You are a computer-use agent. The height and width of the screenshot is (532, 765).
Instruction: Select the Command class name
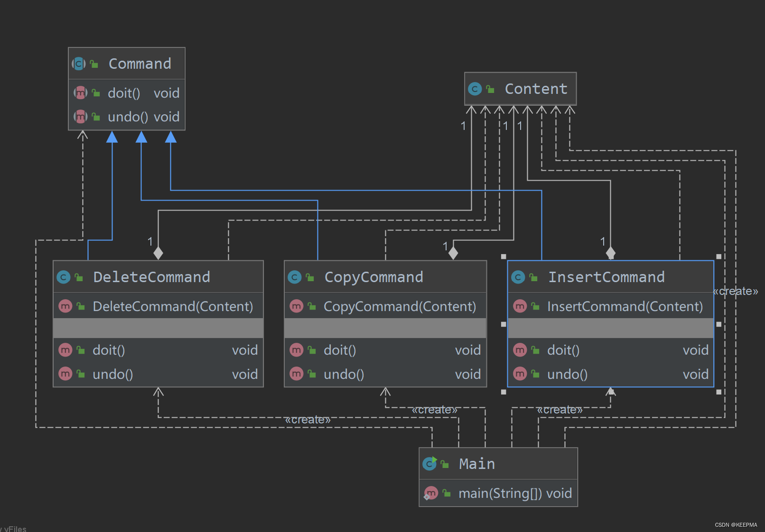pos(140,64)
